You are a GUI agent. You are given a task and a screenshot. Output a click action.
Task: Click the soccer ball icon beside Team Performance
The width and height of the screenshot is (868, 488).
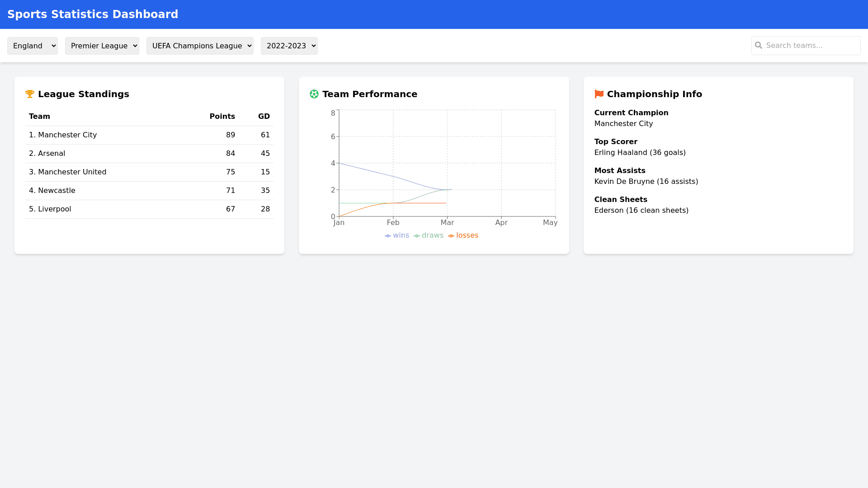(x=314, y=94)
